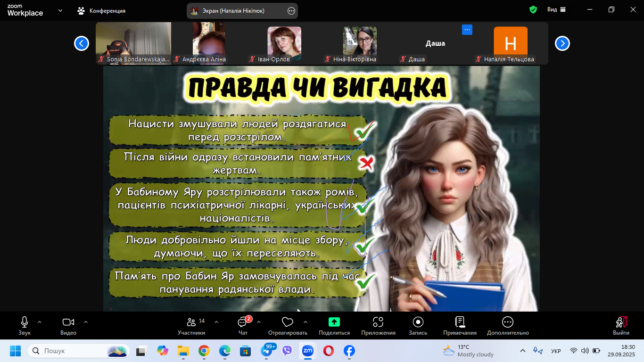
Task: Start recording with the Record icon
Action: (x=418, y=322)
